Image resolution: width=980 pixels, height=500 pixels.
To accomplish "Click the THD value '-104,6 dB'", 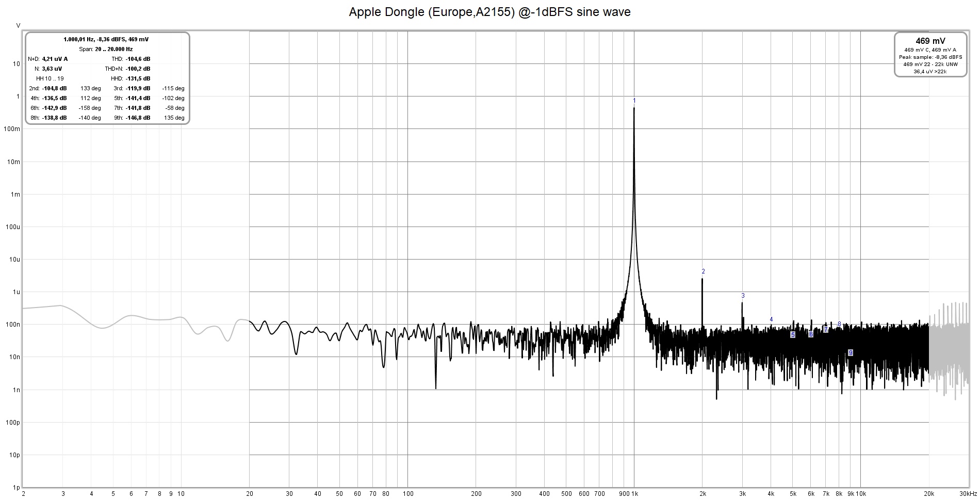I will coord(138,59).
